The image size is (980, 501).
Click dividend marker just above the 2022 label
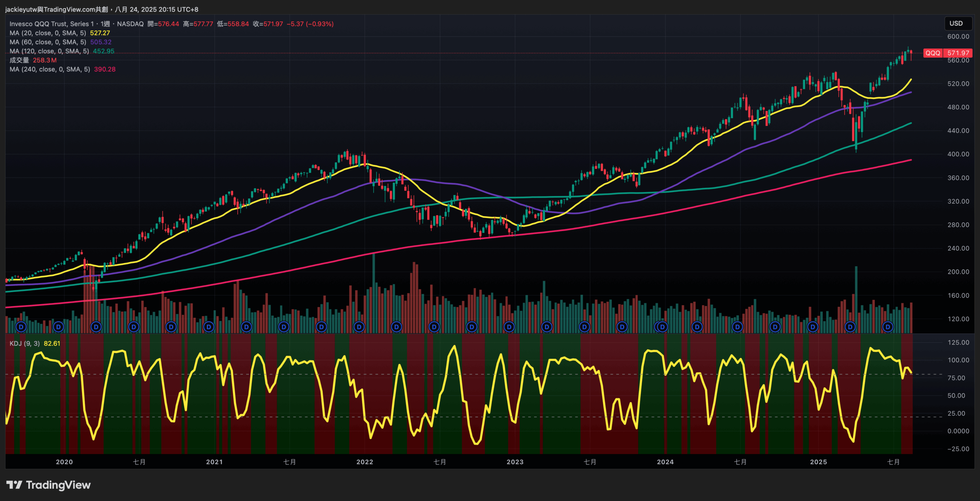359,327
